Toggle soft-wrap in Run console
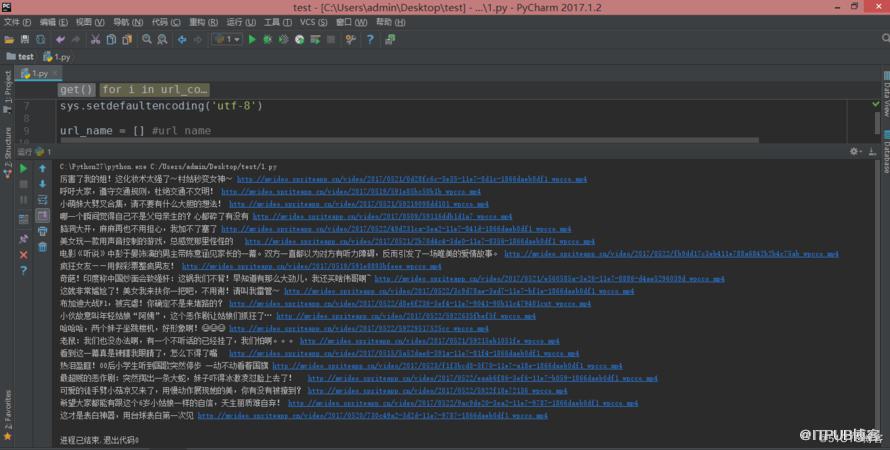 tap(43, 200)
